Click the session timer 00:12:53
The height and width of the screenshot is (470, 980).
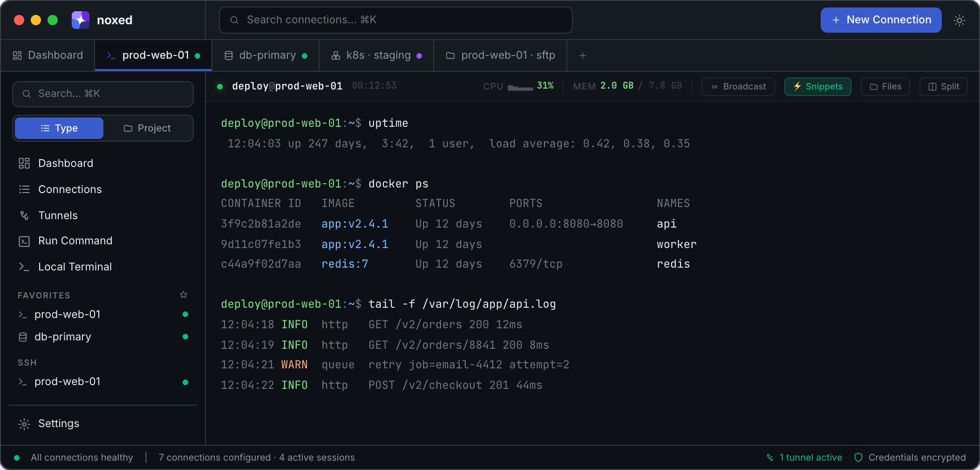374,86
